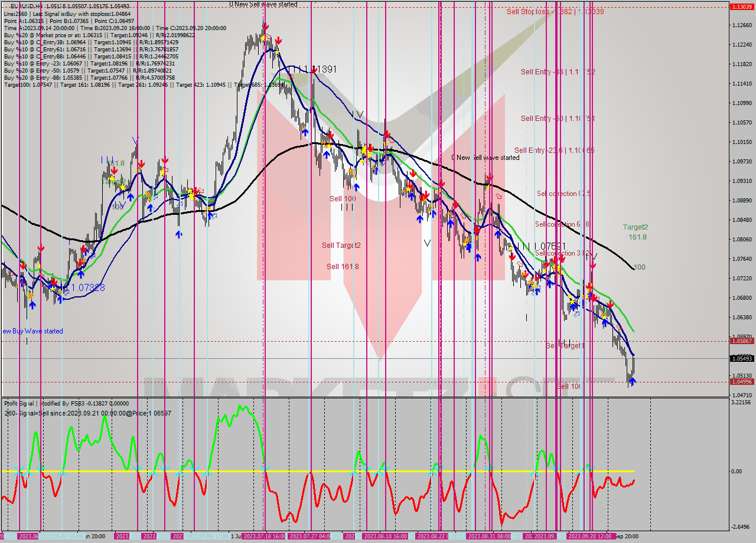Click the 'Sell Target2' label mid-chart
The image size is (756, 543).
(341, 246)
